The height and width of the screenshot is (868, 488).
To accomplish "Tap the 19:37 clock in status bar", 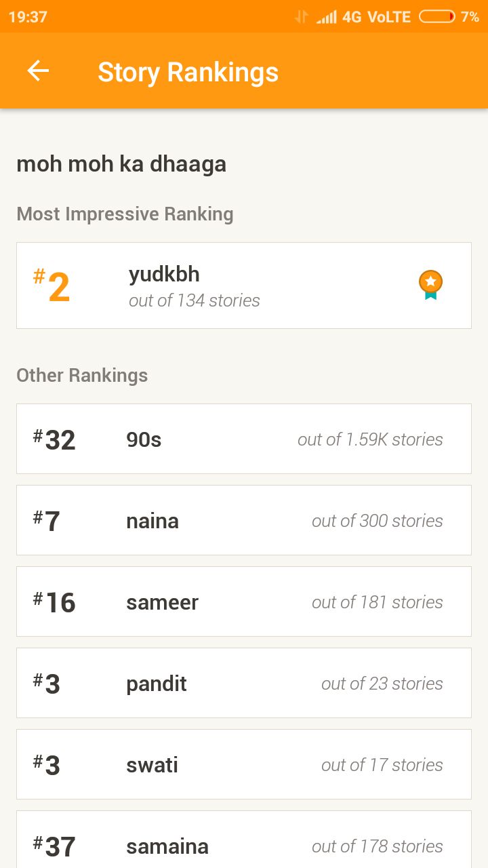I will pos(28,17).
